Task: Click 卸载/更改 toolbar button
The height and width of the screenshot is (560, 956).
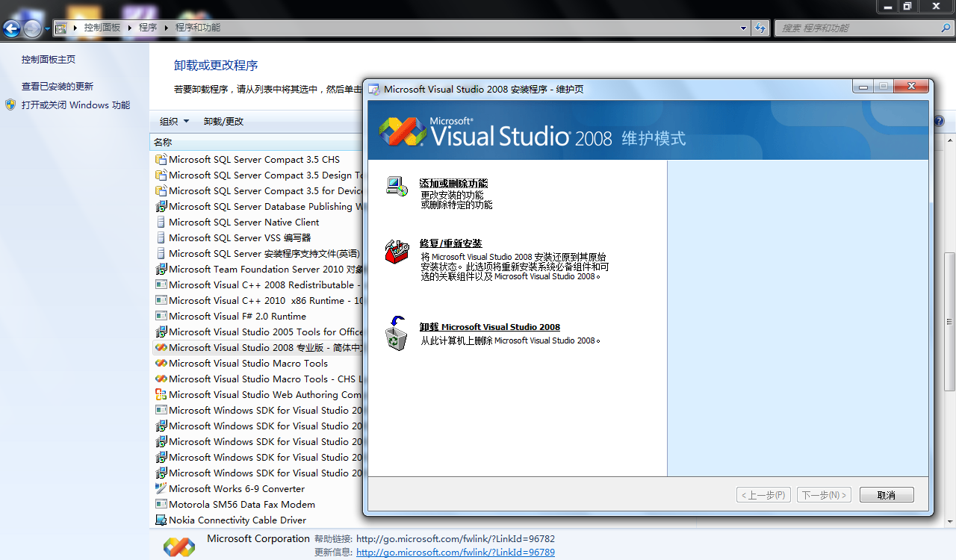Action: [224, 121]
